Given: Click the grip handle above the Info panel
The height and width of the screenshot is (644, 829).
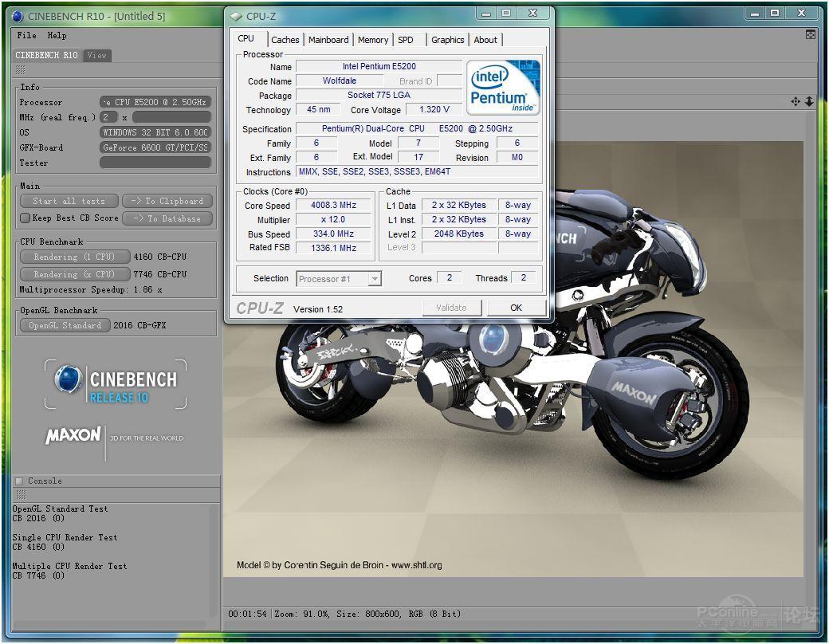Looking at the screenshot, I should tap(20, 70).
